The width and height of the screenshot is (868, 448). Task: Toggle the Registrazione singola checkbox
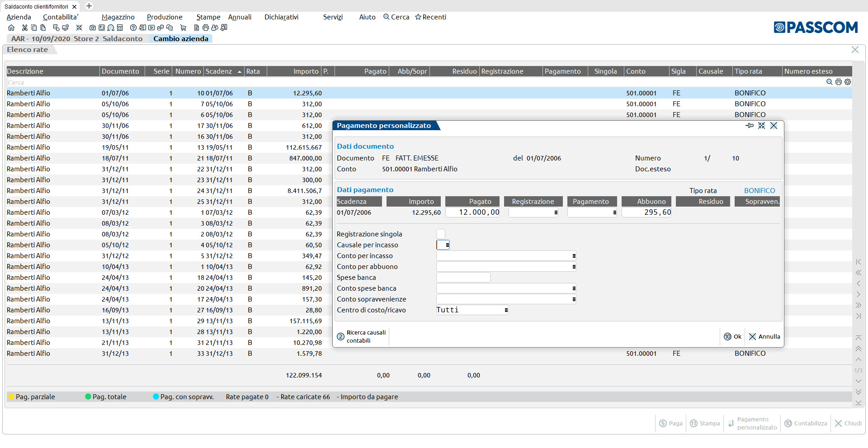(x=441, y=234)
